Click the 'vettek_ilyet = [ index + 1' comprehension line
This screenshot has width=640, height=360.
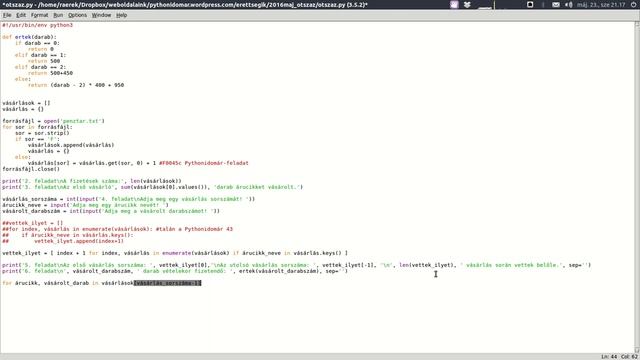point(175,253)
